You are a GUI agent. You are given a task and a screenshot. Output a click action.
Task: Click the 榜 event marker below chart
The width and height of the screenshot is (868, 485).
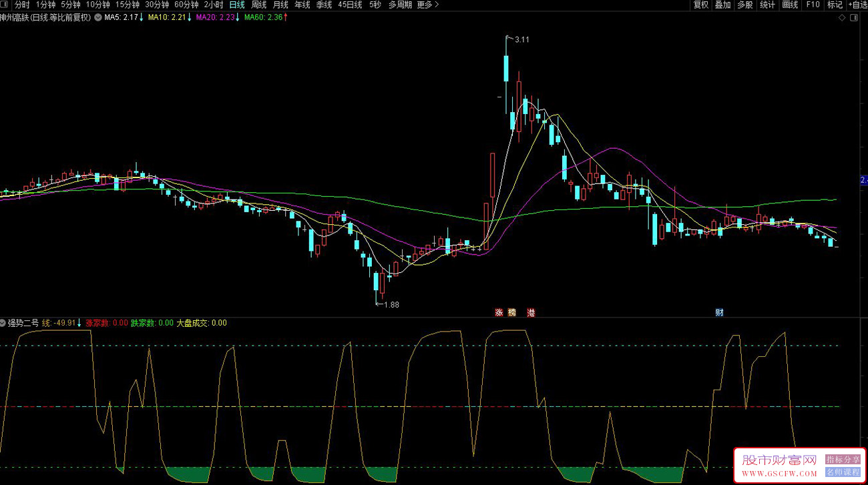pos(512,312)
